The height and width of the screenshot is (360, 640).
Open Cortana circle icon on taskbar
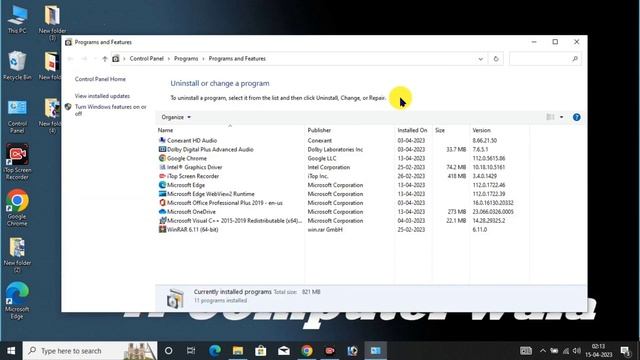coord(168,351)
